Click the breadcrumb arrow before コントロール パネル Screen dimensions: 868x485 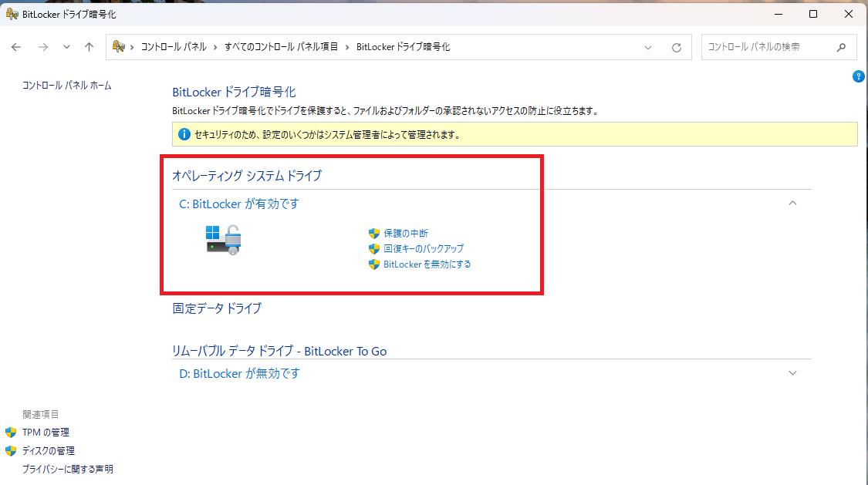click(x=132, y=48)
